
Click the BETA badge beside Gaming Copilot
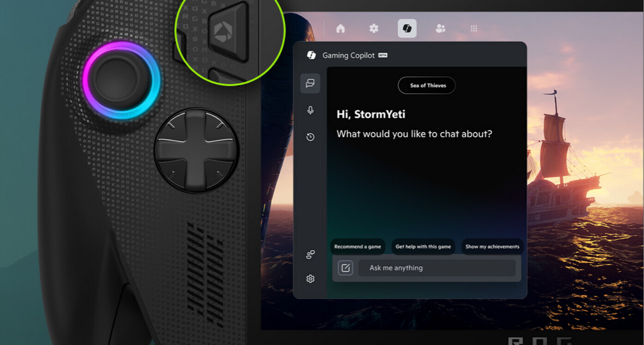383,55
